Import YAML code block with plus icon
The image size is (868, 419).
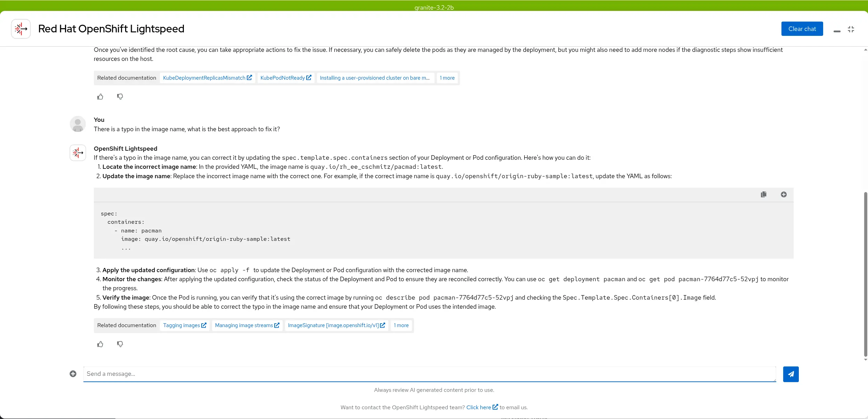[x=784, y=195]
